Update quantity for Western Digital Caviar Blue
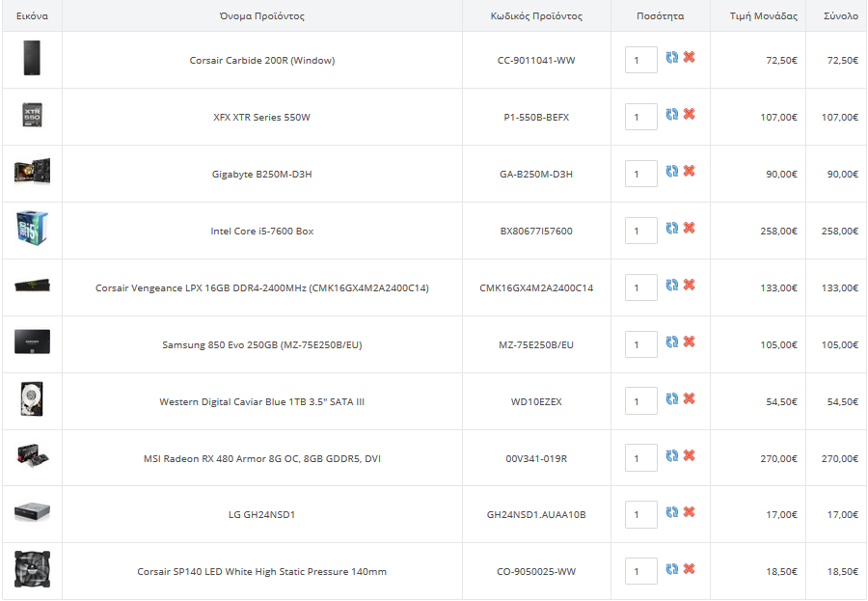Viewport: 868px width, 601px height. (671, 398)
